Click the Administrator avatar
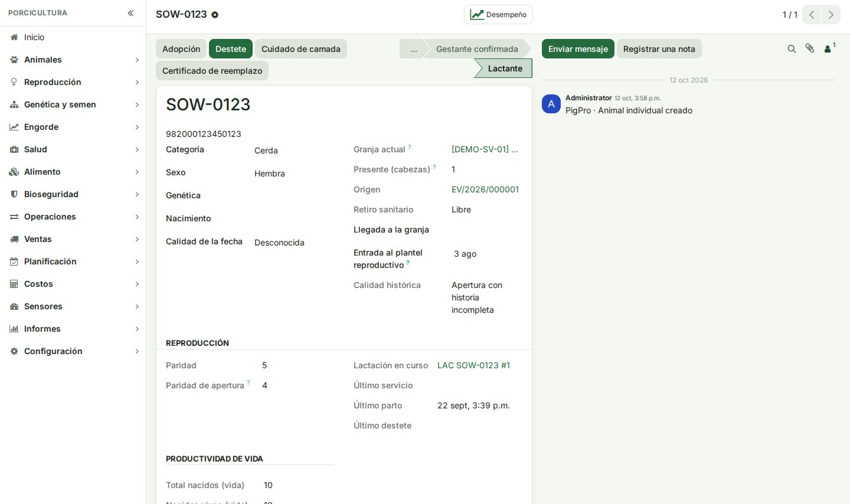This screenshot has width=850, height=504. pyautogui.click(x=551, y=104)
